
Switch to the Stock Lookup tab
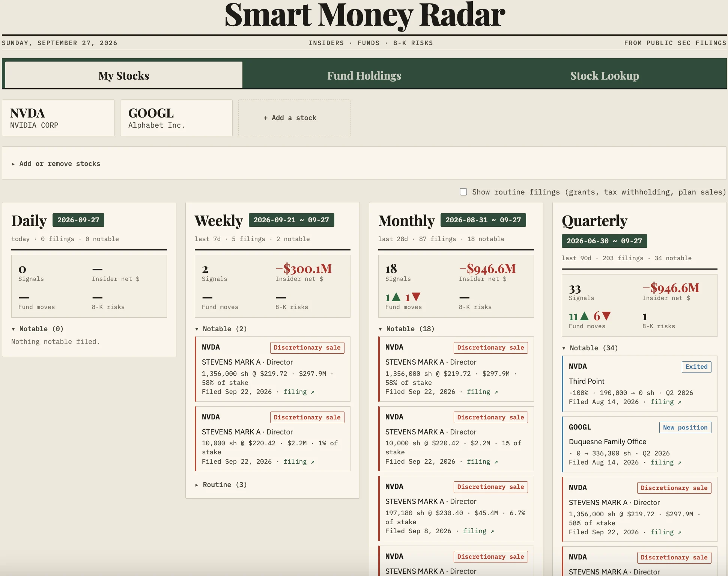click(605, 75)
